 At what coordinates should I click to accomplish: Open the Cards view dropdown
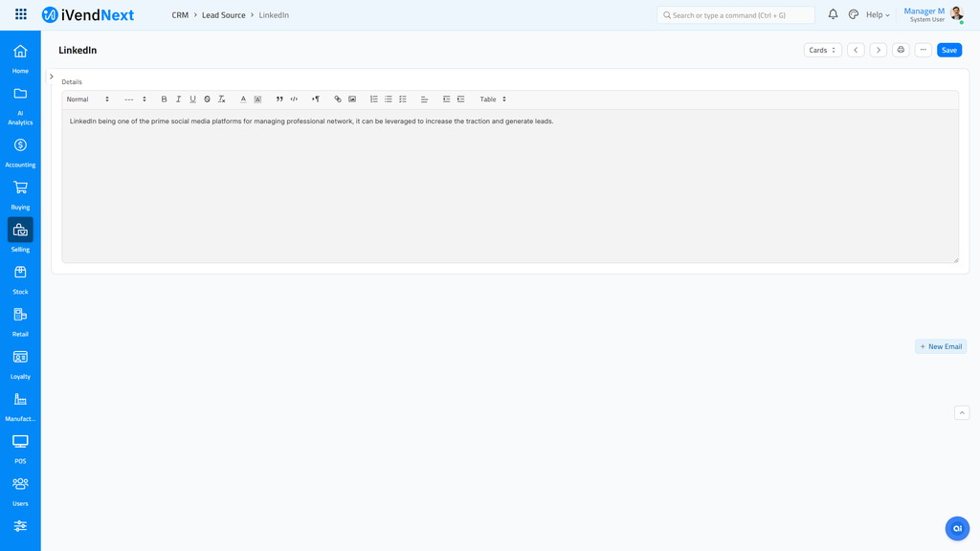pos(822,50)
